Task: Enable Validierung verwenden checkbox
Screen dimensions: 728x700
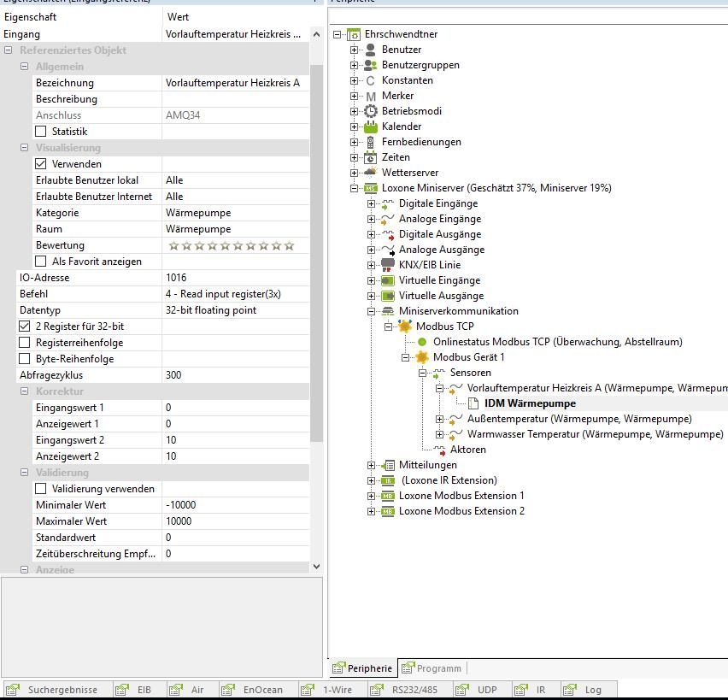Action: pyautogui.click(x=41, y=489)
